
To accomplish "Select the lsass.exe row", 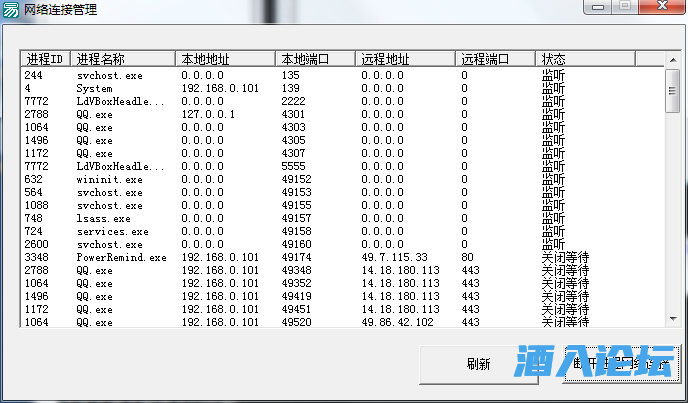I will click(x=342, y=218).
